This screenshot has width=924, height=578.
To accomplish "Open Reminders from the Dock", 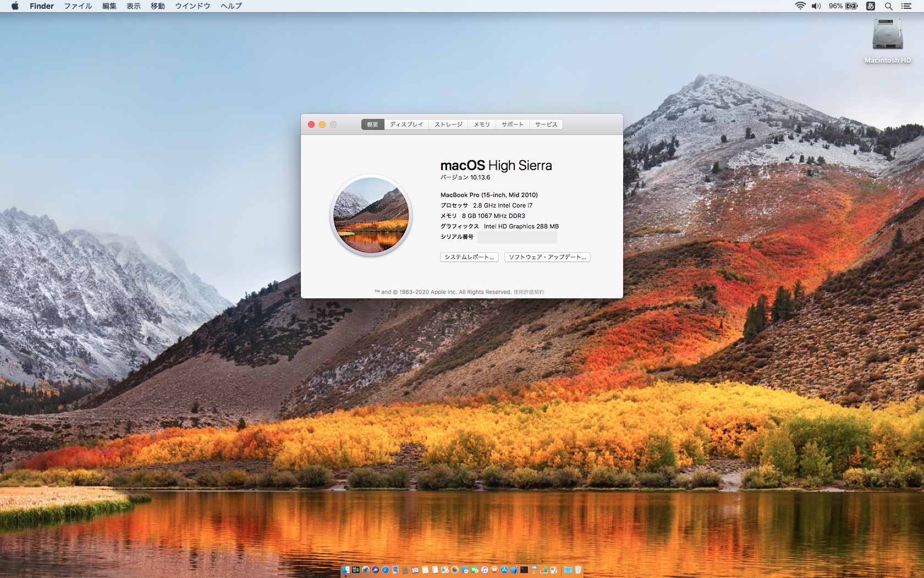I will point(435,570).
